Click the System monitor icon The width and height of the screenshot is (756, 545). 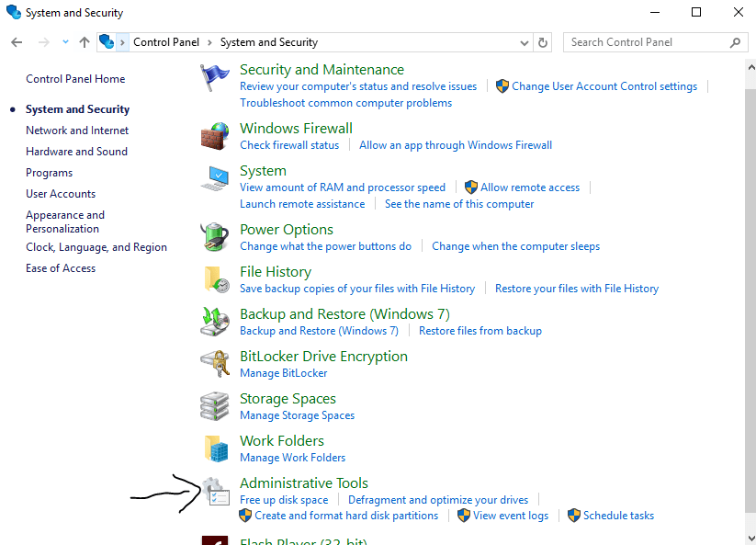[x=214, y=179]
